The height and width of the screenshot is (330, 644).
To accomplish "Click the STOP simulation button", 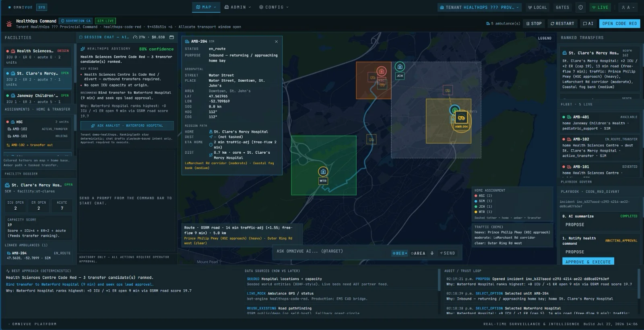I will click(534, 24).
